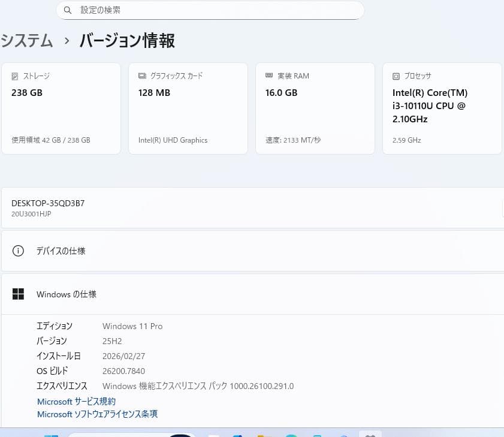This screenshot has height=437, width=504.
Task: Select the OS build 26200.7840
Action: click(123, 371)
